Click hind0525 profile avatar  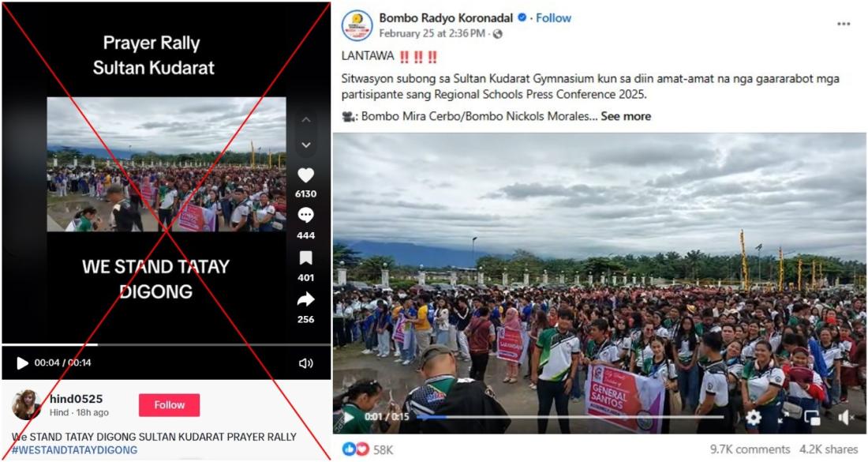click(26, 405)
